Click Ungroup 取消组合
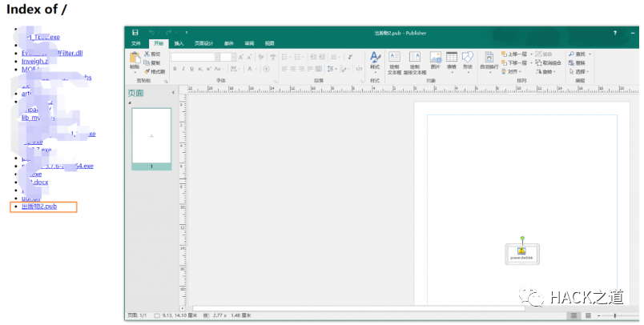This screenshot has height=325, width=644. (549, 62)
